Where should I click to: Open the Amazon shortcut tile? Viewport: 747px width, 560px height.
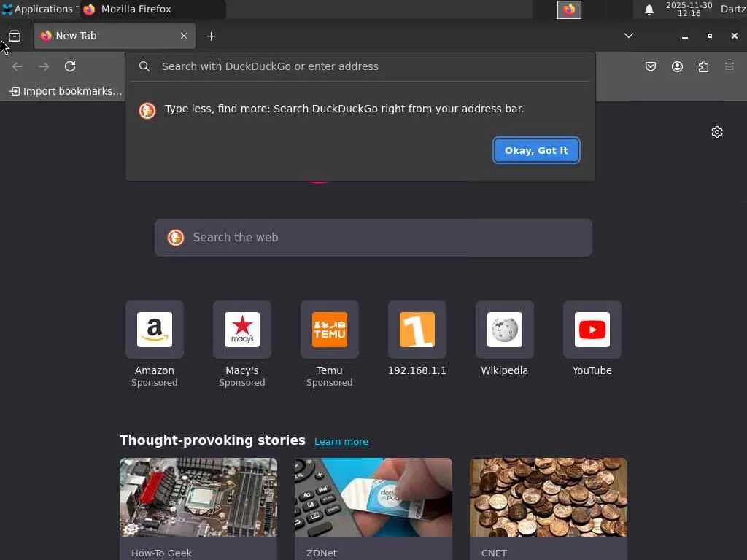[x=155, y=330]
